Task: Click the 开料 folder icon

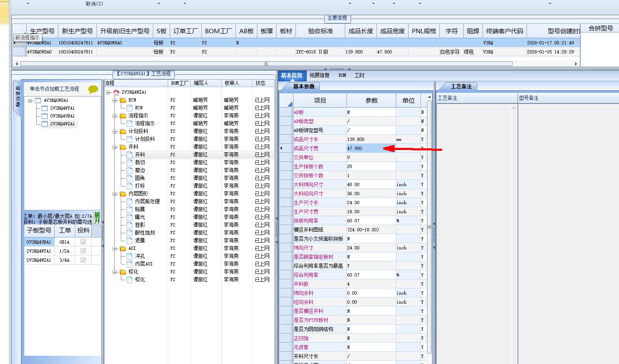Action: click(123, 147)
